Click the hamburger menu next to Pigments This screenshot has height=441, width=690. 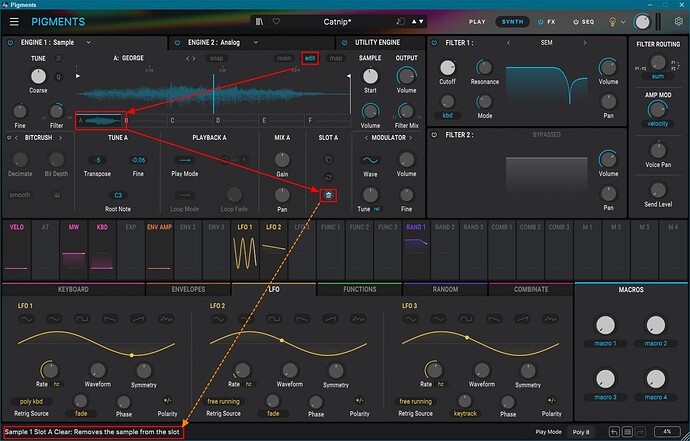pos(14,21)
